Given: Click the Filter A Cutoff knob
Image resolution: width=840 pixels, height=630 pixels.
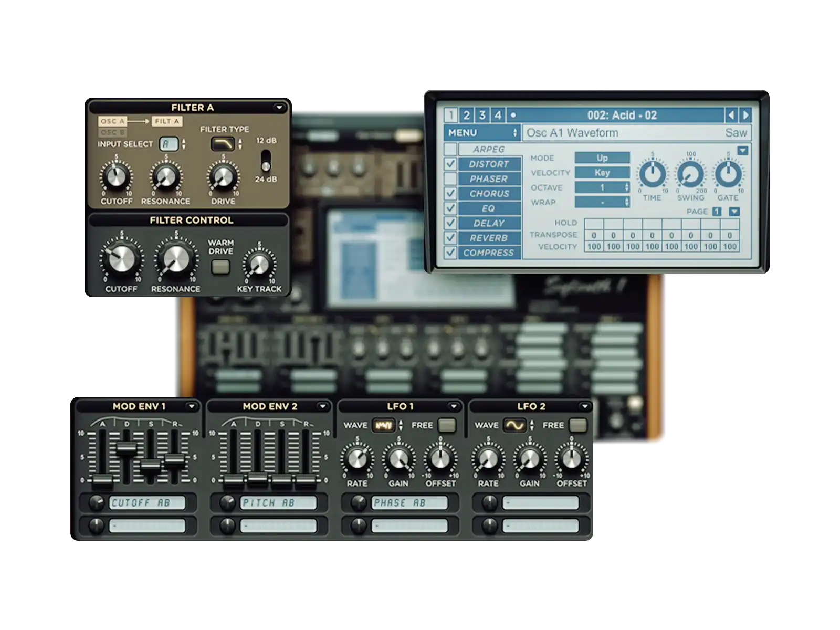Looking at the screenshot, I should tap(116, 176).
